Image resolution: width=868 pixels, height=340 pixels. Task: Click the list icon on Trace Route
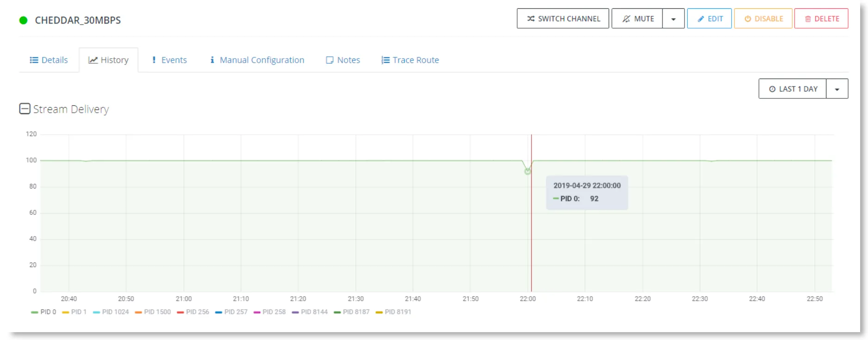click(x=385, y=60)
